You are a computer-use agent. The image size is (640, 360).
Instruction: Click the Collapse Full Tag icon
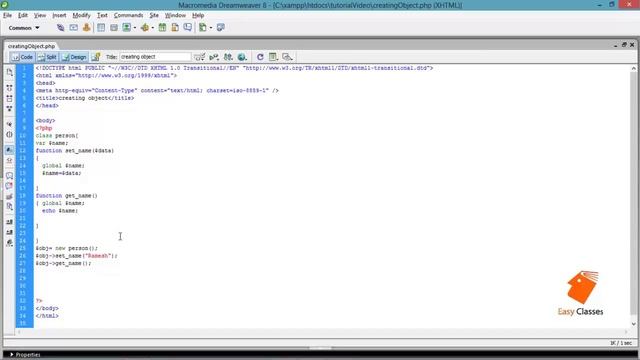click(9, 88)
